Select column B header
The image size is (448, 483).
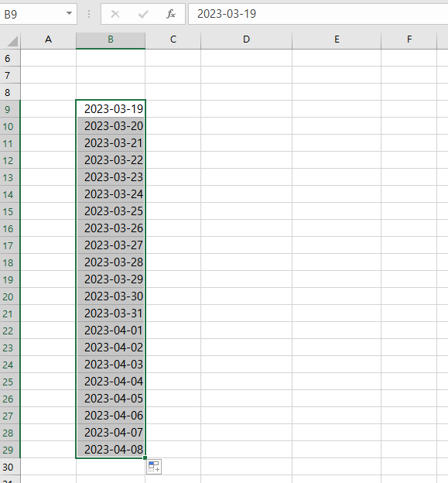(x=111, y=39)
